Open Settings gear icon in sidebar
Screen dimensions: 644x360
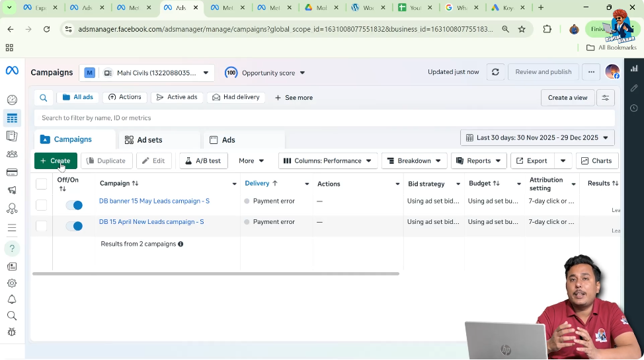pos(12,283)
